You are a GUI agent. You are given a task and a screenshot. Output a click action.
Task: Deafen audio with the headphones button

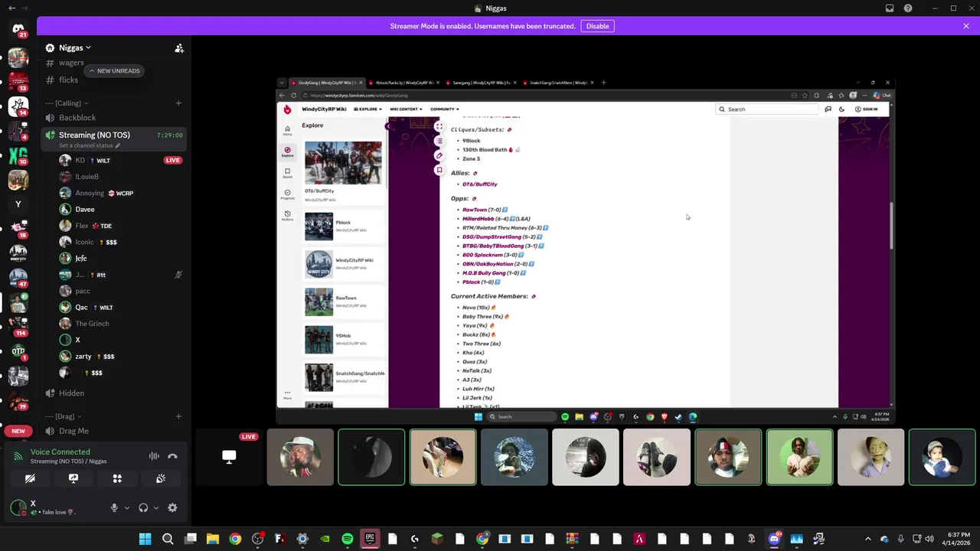[143, 507]
